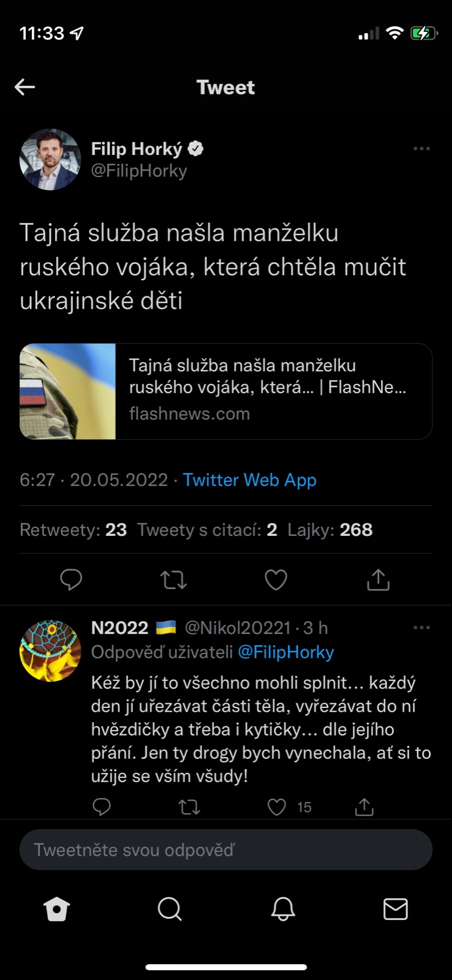Screen dimensions: 452x980
Task: Open the Messages envelope tab
Action: click(x=396, y=910)
